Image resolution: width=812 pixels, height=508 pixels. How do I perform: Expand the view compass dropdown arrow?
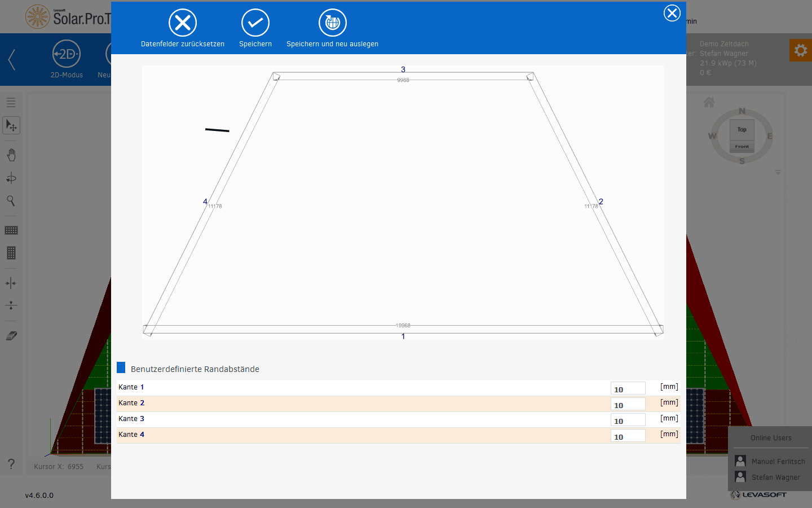tap(778, 172)
